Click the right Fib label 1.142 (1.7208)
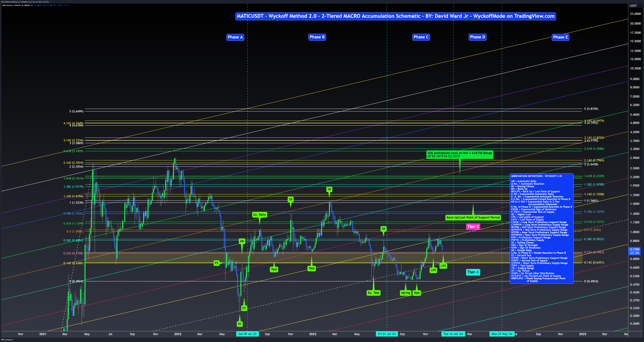This screenshot has width=644, height=342. [594, 194]
